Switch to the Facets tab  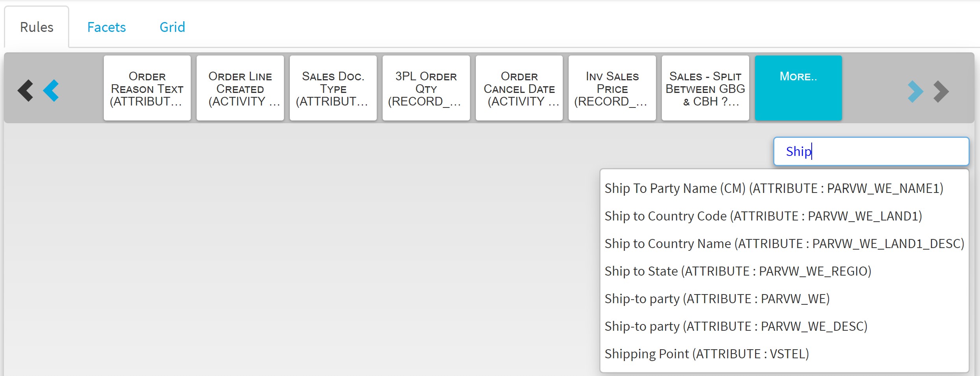pos(107,27)
